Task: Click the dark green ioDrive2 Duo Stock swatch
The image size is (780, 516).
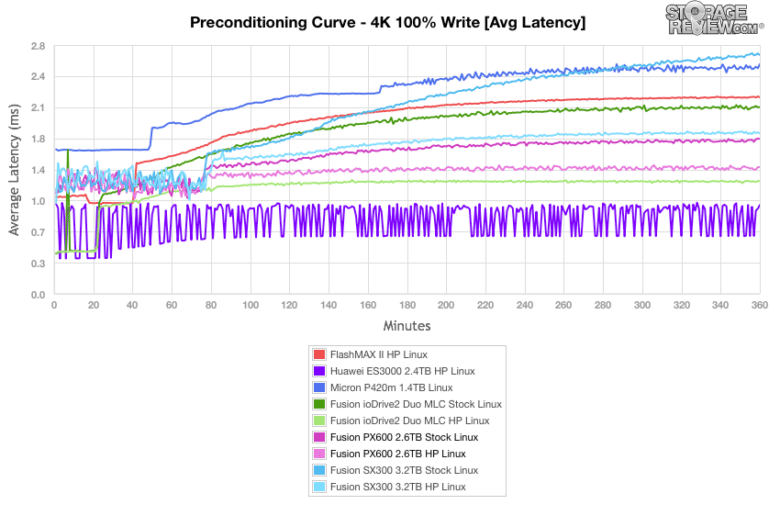Action: pyautogui.click(x=319, y=404)
